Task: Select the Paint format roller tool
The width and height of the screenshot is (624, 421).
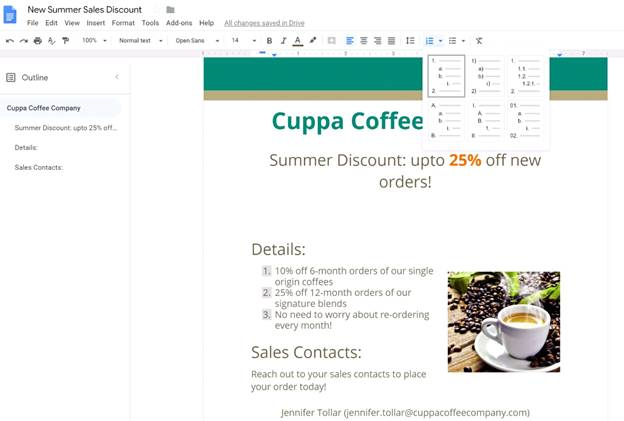Action: (66, 41)
